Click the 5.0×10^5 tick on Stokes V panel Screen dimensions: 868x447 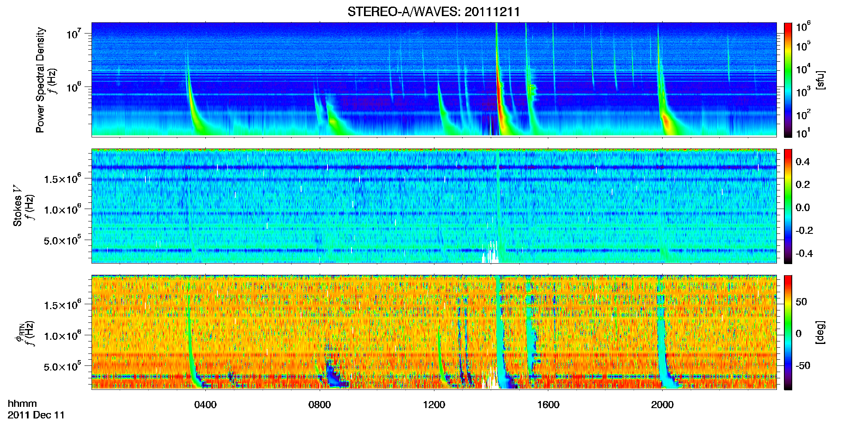(x=62, y=240)
